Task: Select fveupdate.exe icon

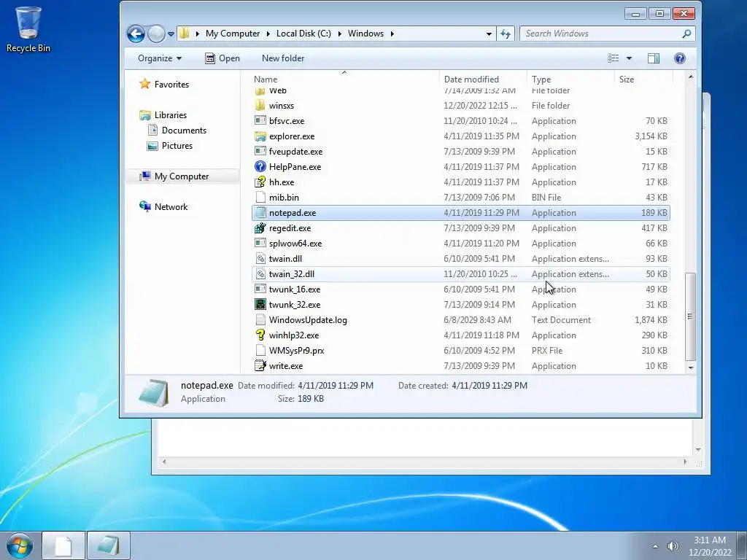Action: (260, 152)
